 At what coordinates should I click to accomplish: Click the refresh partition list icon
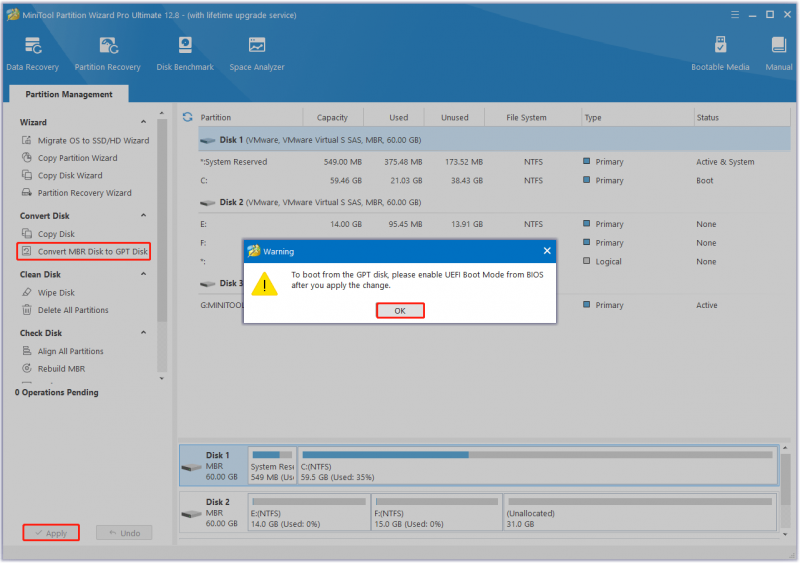pyautogui.click(x=188, y=117)
